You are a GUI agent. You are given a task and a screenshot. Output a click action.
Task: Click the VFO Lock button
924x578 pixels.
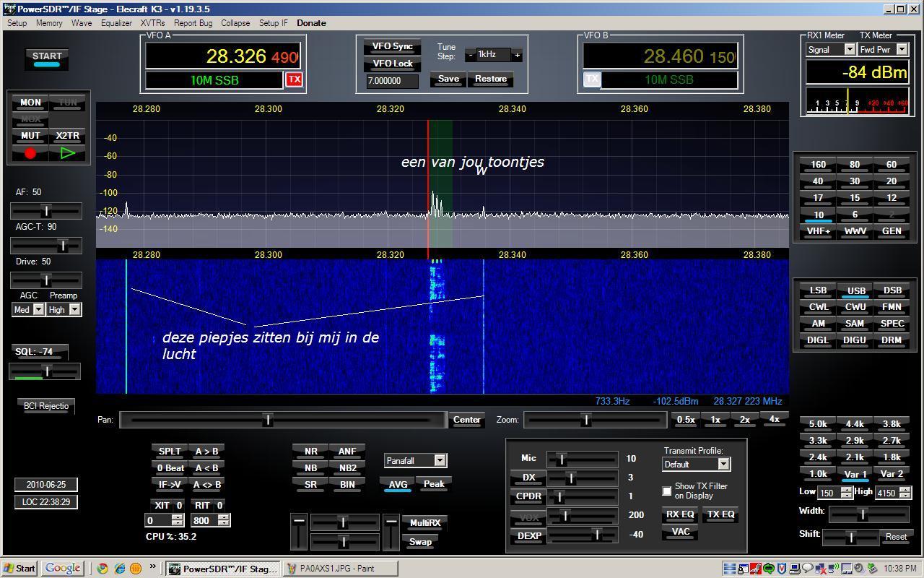click(392, 64)
